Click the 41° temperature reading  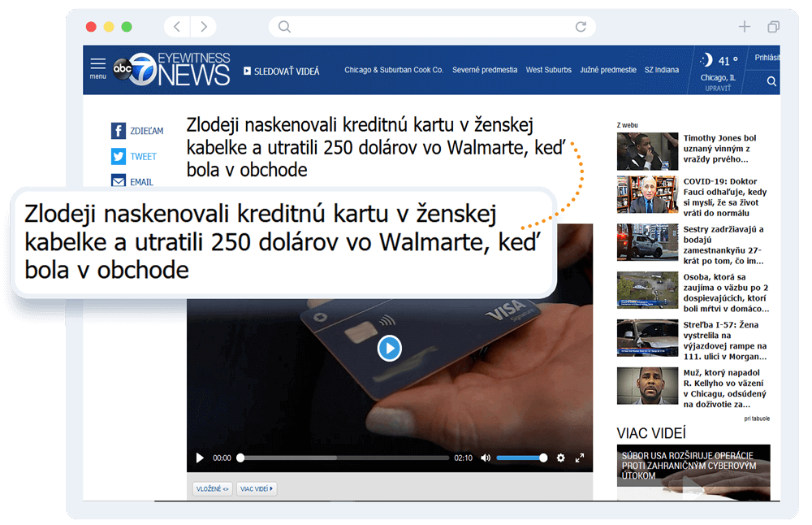point(728,61)
